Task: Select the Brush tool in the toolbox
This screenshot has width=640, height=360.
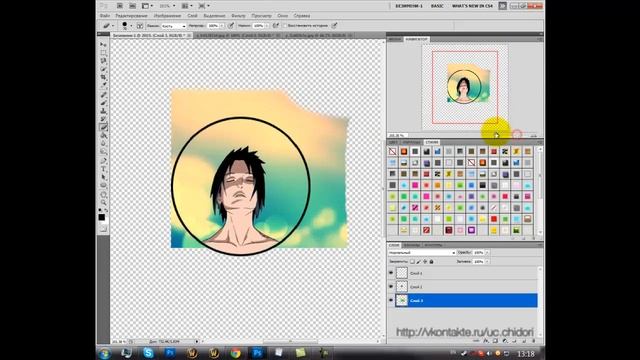Action: coord(104,103)
